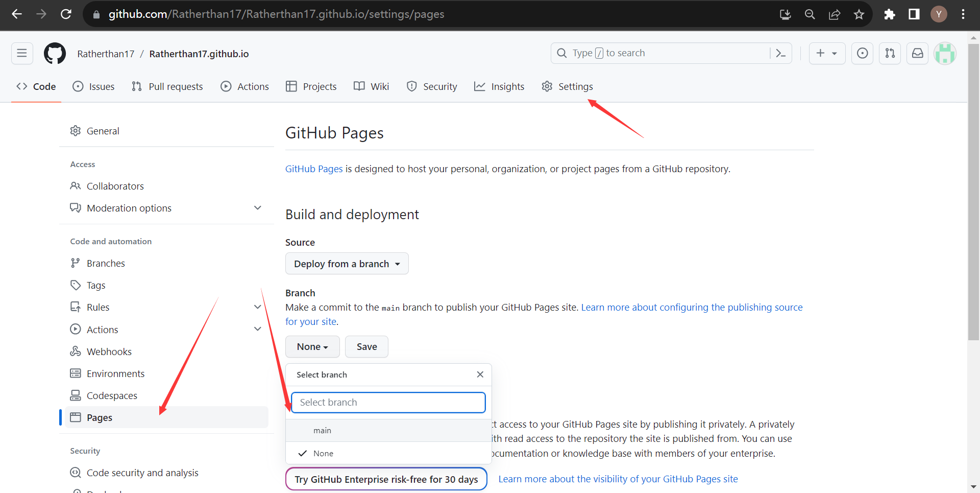Open the Actions tab
This screenshot has height=493, width=980.
tap(244, 86)
